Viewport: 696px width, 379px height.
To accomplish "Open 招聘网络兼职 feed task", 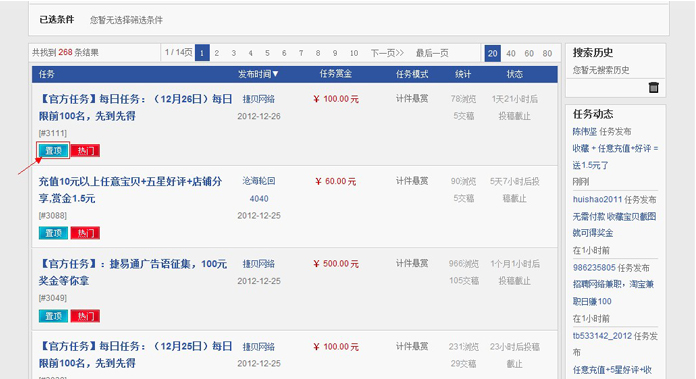I will [613, 292].
